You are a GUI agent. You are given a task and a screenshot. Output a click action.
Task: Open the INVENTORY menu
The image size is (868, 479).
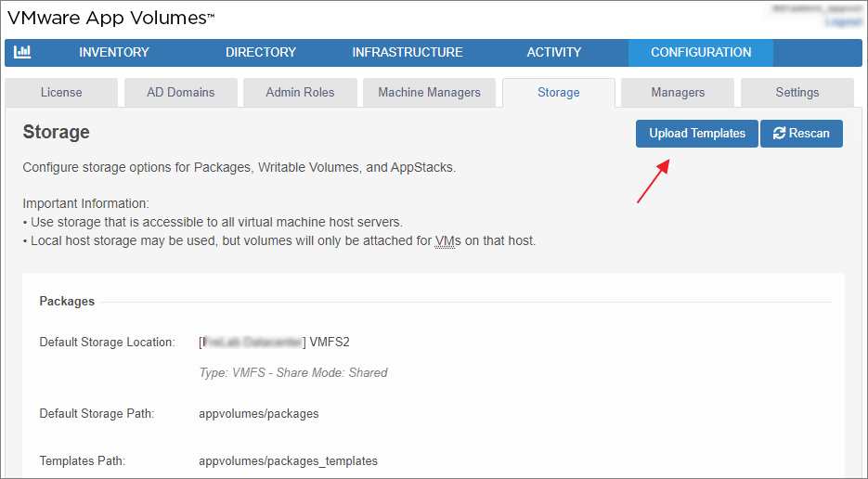pyautogui.click(x=114, y=53)
